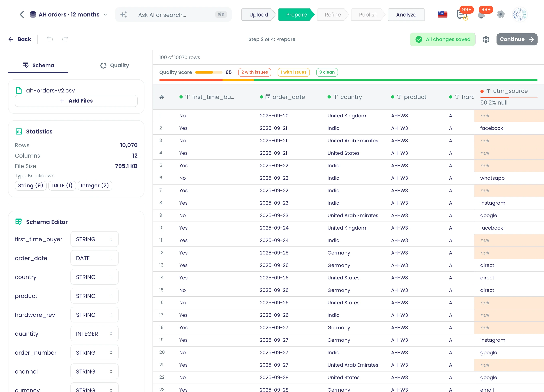Open country type dropdown
This screenshot has width=544, height=392.
(95, 277)
